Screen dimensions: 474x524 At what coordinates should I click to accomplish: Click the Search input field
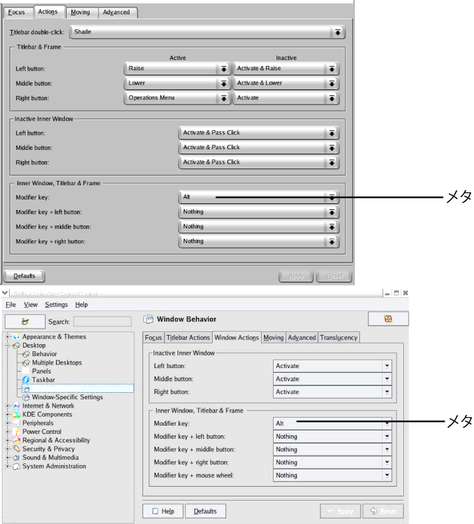pos(102,321)
